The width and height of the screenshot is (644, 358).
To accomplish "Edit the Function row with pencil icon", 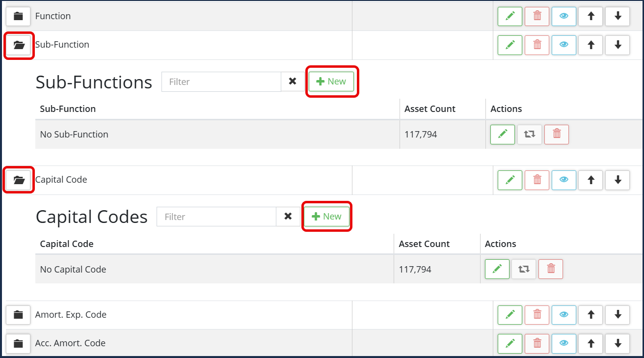I will pyautogui.click(x=510, y=16).
